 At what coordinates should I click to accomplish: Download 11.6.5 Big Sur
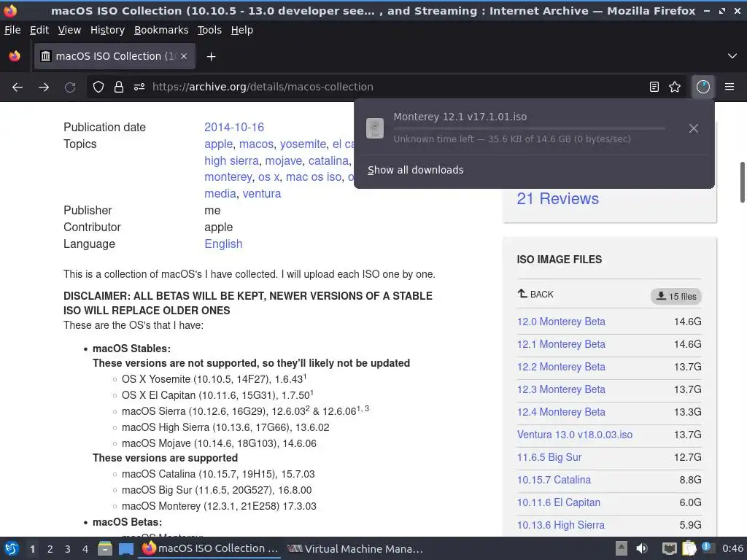pos(549,457)
